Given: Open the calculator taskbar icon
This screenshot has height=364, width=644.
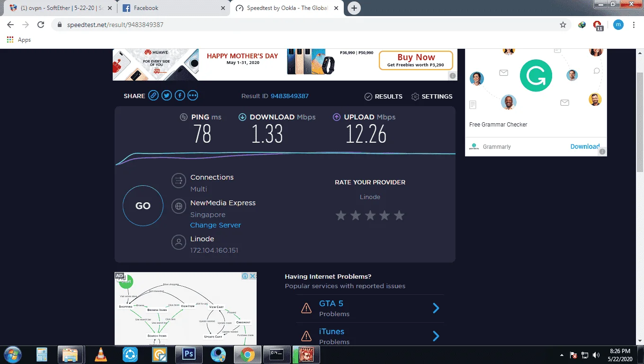Looking at the screenshot, I should [42, 355].
